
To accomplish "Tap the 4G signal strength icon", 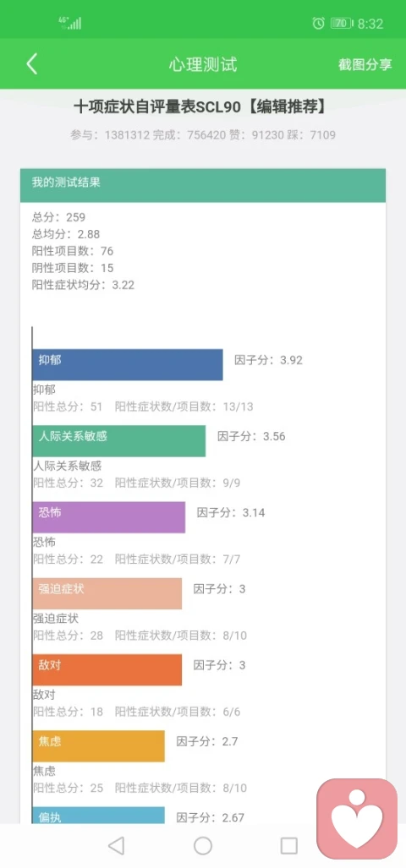I will pos(70,24).
